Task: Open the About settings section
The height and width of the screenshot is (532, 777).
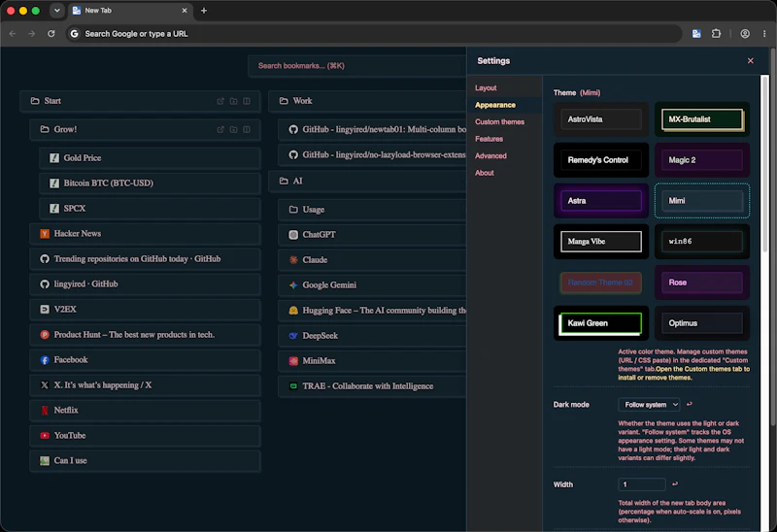Action: tap(484, 173)
